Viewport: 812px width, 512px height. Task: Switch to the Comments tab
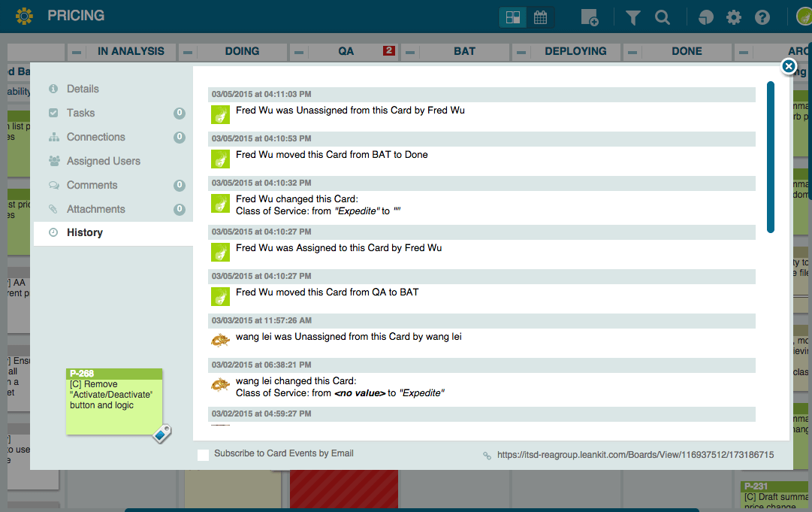pyautogui.click(x=92, y=185)
